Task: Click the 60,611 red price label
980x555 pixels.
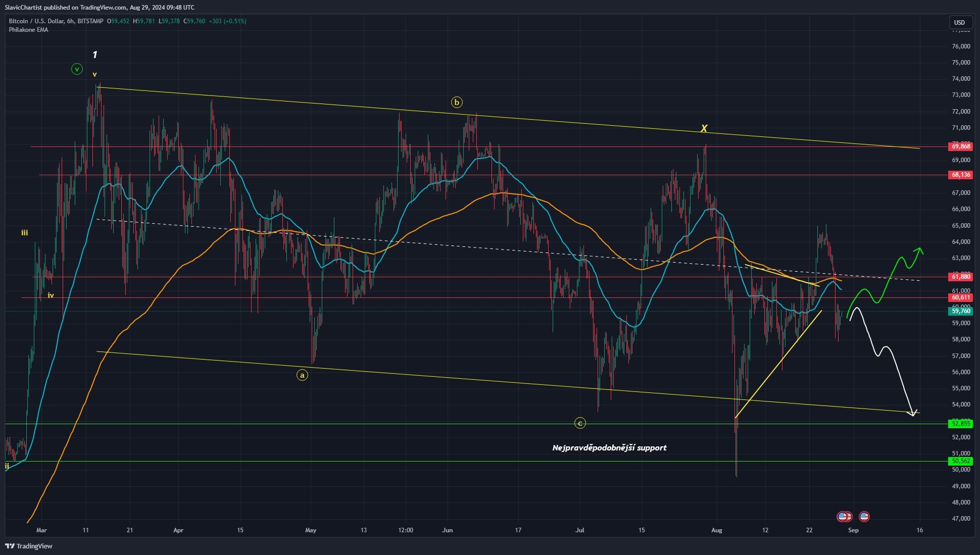Action: (961, 298)
